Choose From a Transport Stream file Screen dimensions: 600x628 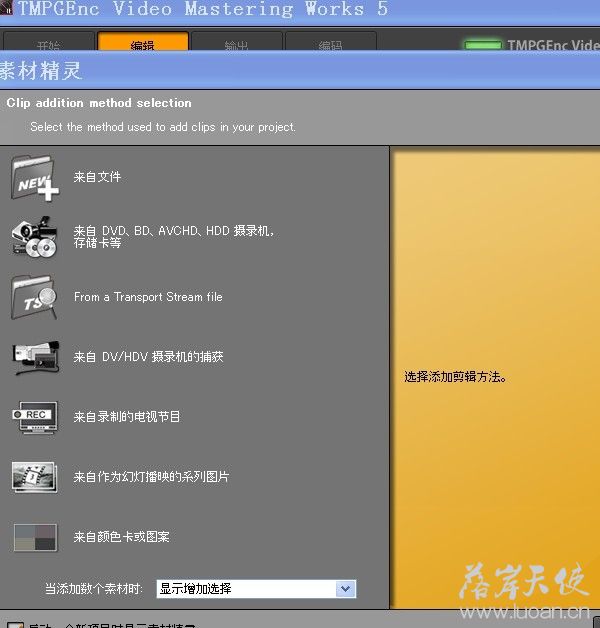(148, 297)
